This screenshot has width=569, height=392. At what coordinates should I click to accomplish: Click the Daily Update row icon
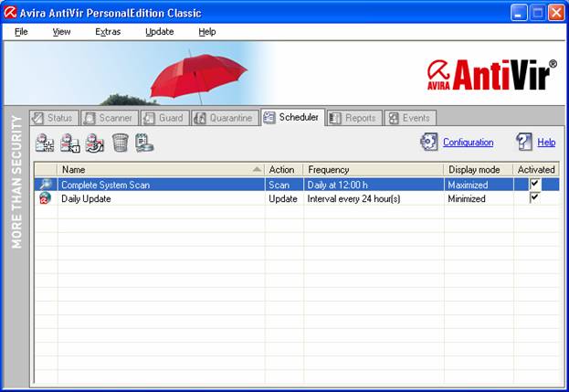click(x=46, y=198)
